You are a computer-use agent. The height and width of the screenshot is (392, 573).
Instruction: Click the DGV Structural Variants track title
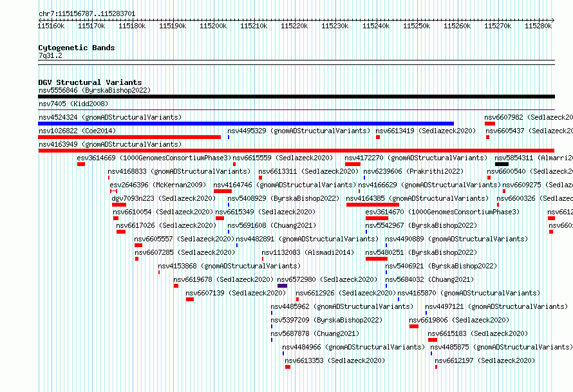pos(90,82)
